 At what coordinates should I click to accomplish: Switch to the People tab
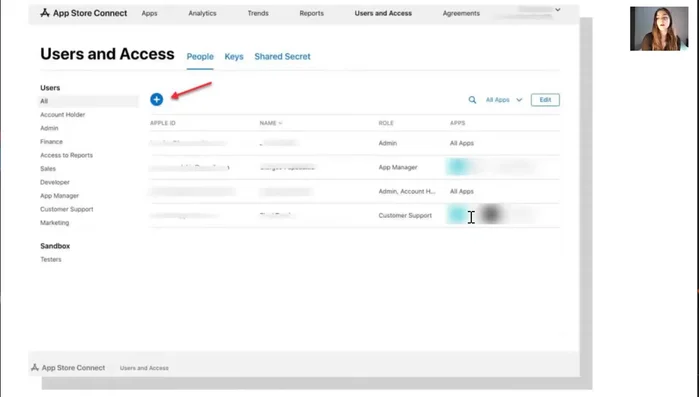point(200,57)
